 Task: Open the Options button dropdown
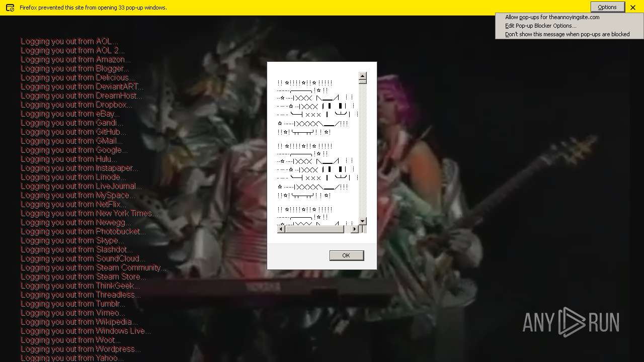coord(607,7)
